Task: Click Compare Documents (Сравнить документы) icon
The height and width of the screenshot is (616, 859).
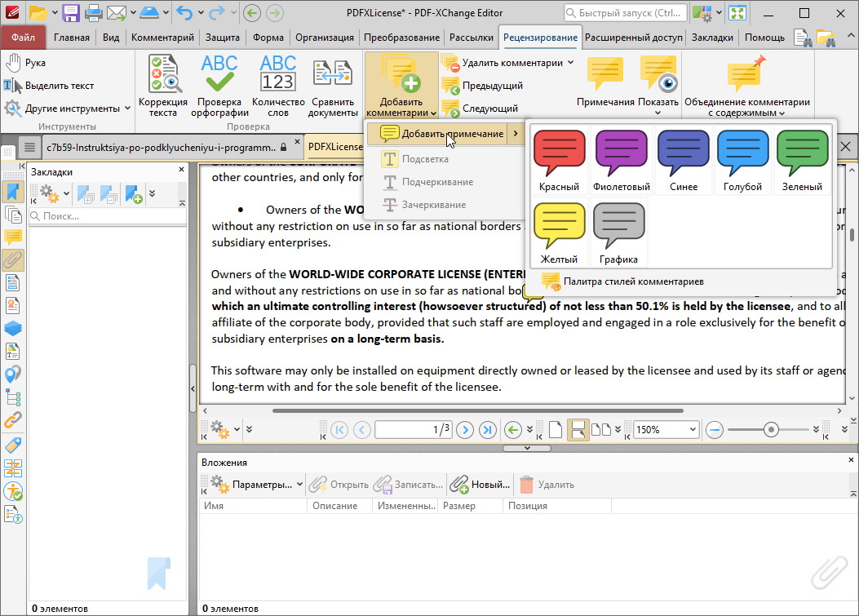Action: [x=333, y=85]
